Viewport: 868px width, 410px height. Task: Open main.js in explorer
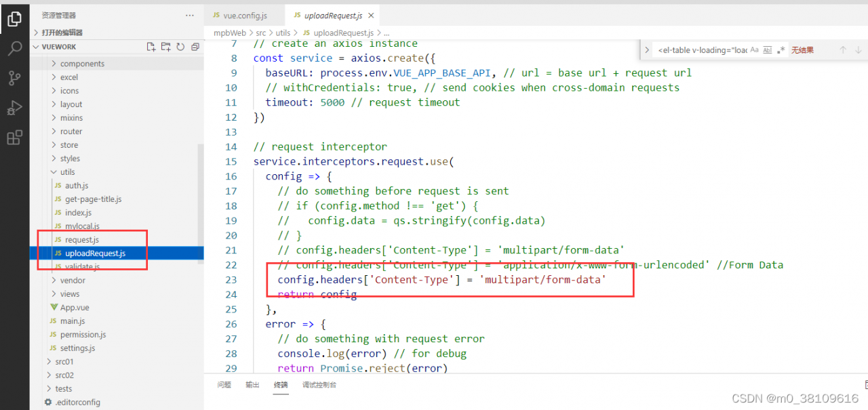point(73,321)
